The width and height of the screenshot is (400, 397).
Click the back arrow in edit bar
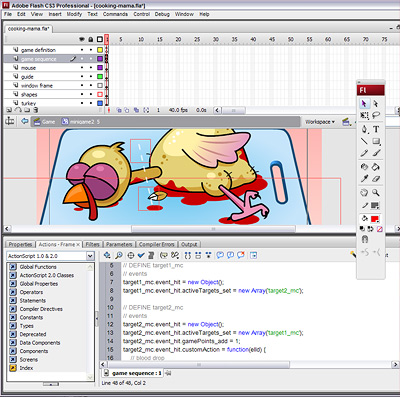[24, 121]
